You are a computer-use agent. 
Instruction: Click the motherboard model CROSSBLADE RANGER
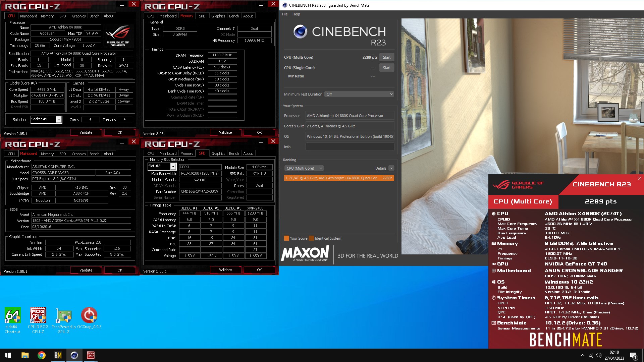coord(63,173)
